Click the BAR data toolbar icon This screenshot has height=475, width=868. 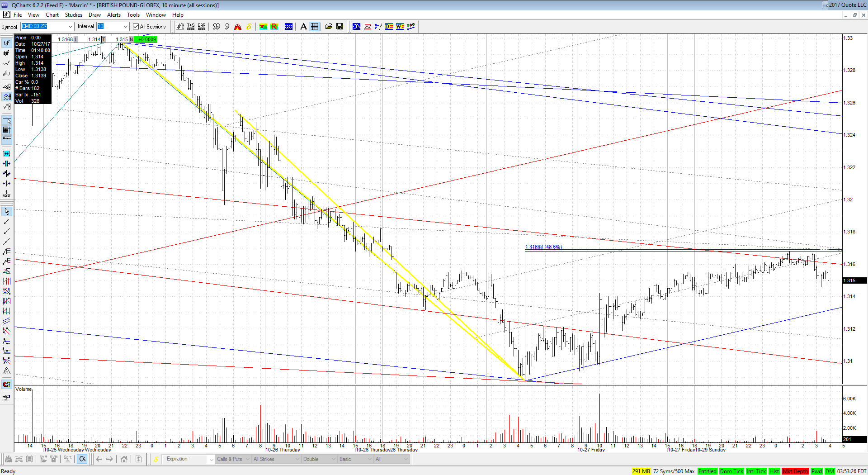tap(202, 27)
